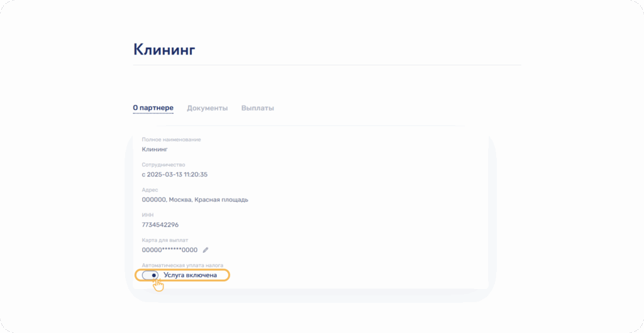This screenshot has height=333, width=644.
Task: Click the 'Адрес' field label
Action: pos(150,190)
